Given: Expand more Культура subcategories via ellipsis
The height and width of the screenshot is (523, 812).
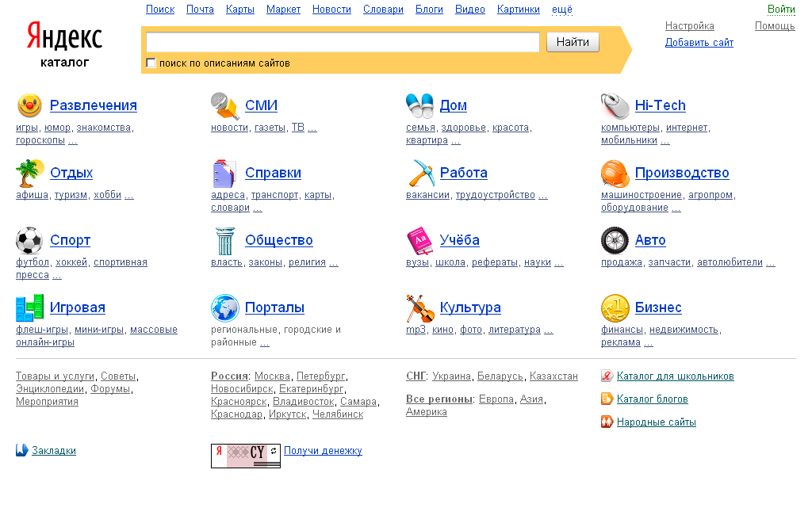Looking at the screenshot, I should pyautogui.click(x=549, y=330).
